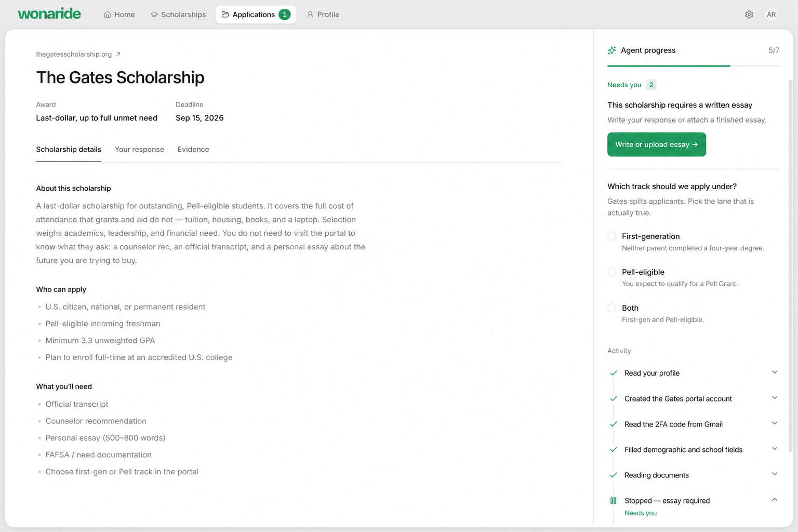The height and width of the screenshot is (532, 798).
Task: Open Applications navigation item
Action: (256, 15)
